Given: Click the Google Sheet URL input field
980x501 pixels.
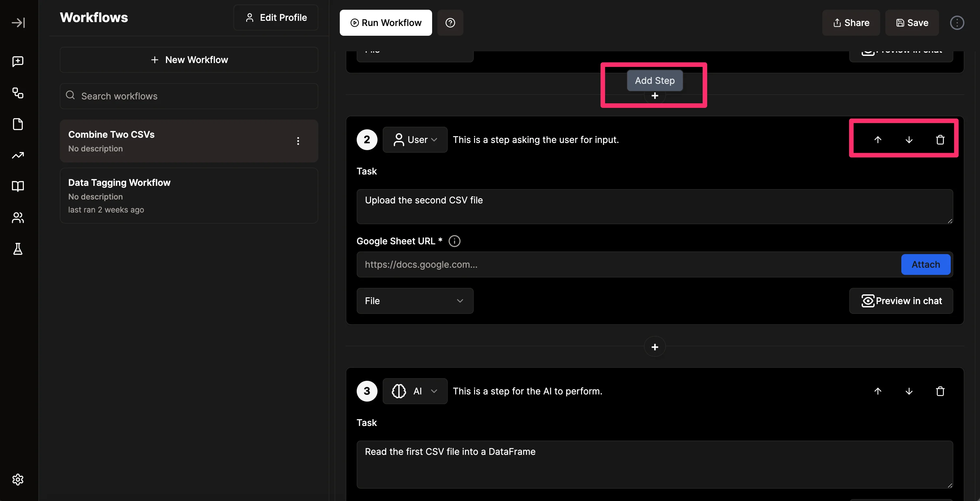Looking at the screenshot, I should [x=628, y=264].
